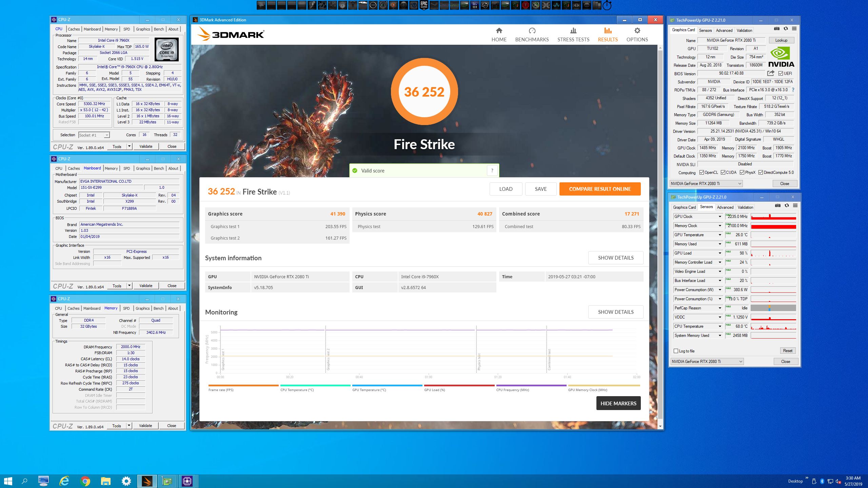Click the Valid score help question mark

click(492, 171)
